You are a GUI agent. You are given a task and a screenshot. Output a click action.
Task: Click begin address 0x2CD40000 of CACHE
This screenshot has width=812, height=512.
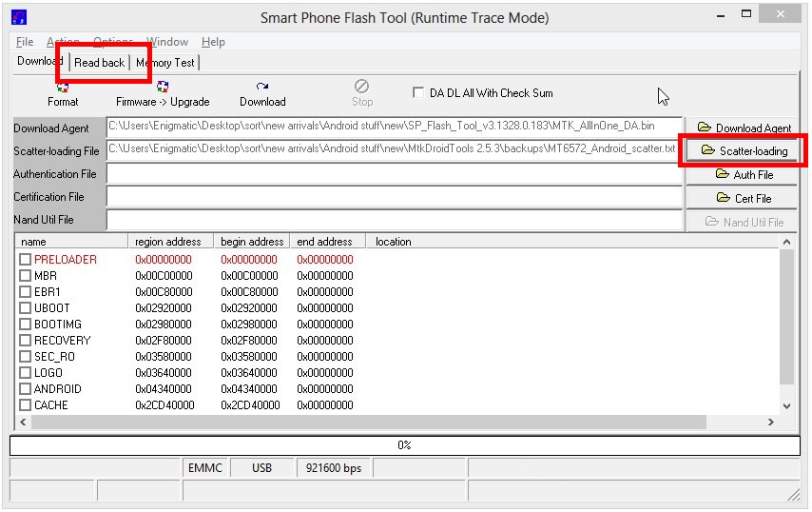250,404
